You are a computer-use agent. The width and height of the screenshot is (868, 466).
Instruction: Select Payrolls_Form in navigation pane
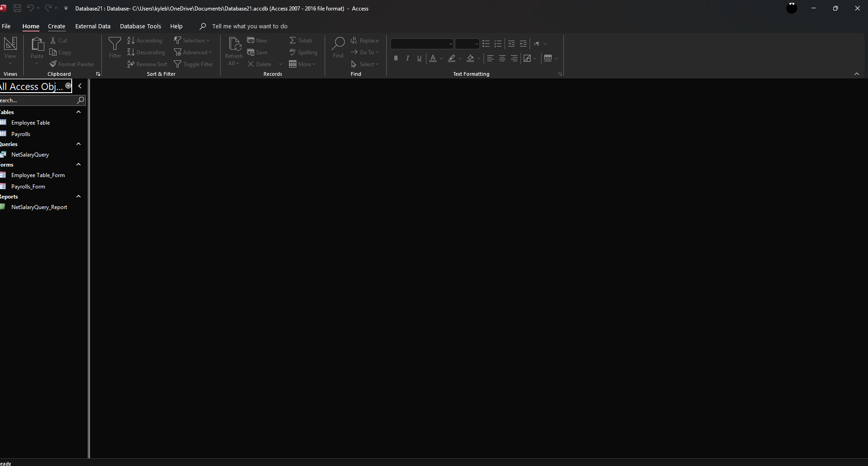click(28, 187)
